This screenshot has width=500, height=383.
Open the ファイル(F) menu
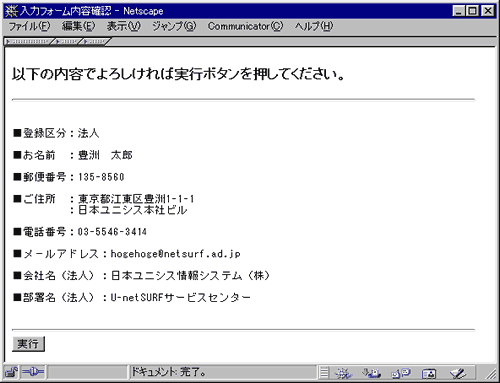[29, 26]
